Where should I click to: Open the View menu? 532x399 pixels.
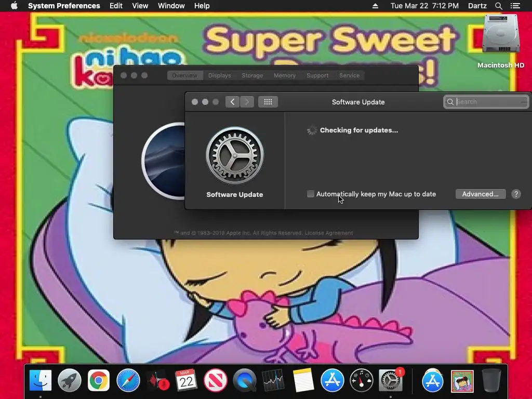[140, 6]
